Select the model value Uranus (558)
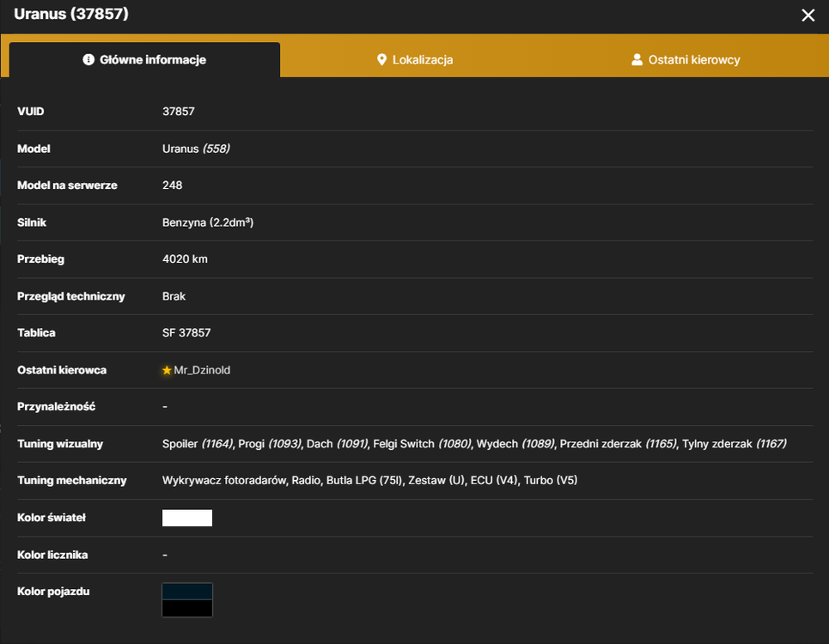This screenshot has width=829, height=644. click(x=196, y=149)
